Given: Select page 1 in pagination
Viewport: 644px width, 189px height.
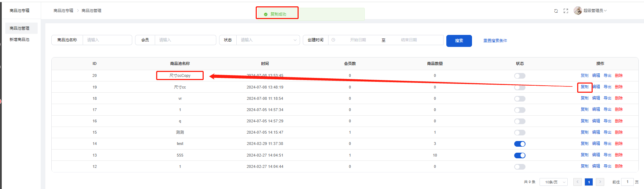Looking at the screenshot, I should (589, 182).
